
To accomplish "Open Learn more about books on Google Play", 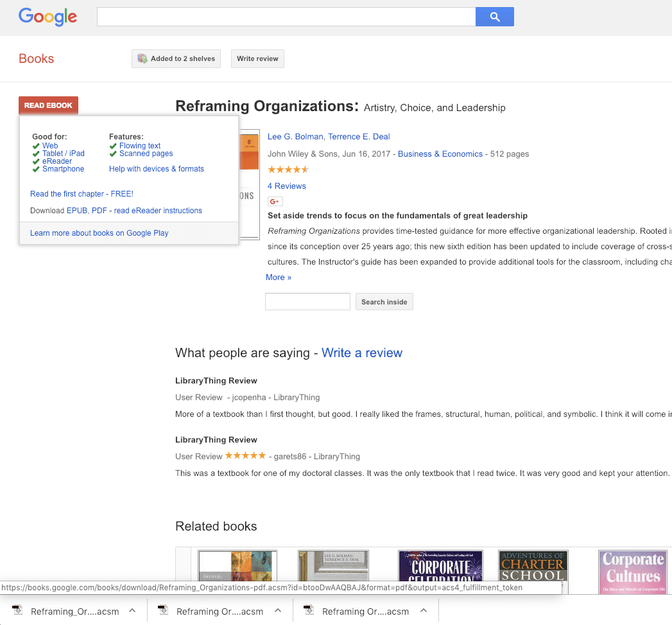I will click(x=99, y=233).
